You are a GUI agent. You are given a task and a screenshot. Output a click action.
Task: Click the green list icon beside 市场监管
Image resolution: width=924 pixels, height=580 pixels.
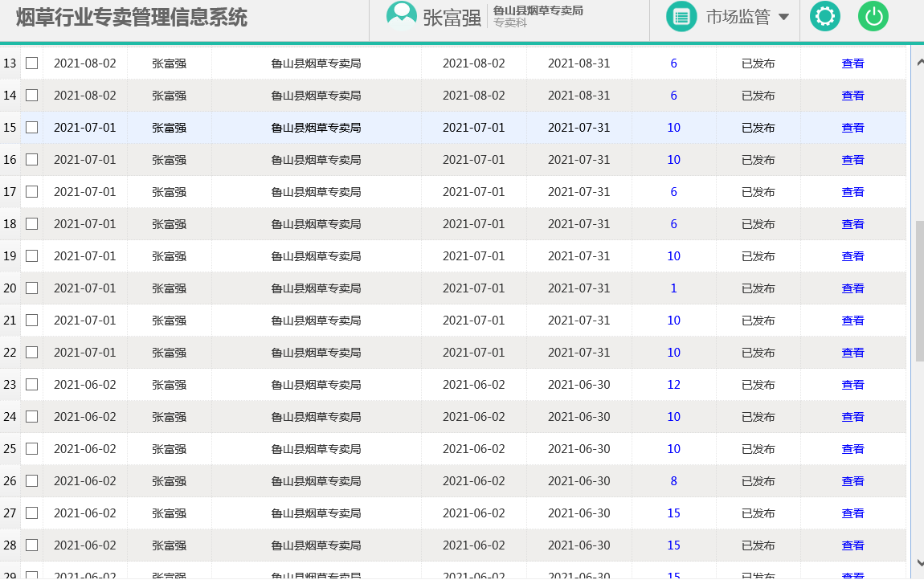[681, 17]
